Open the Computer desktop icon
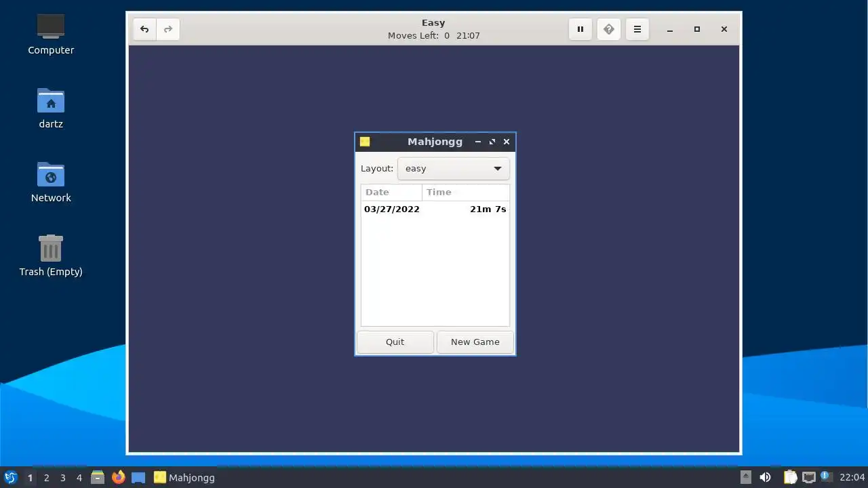 tap(51, 35)
